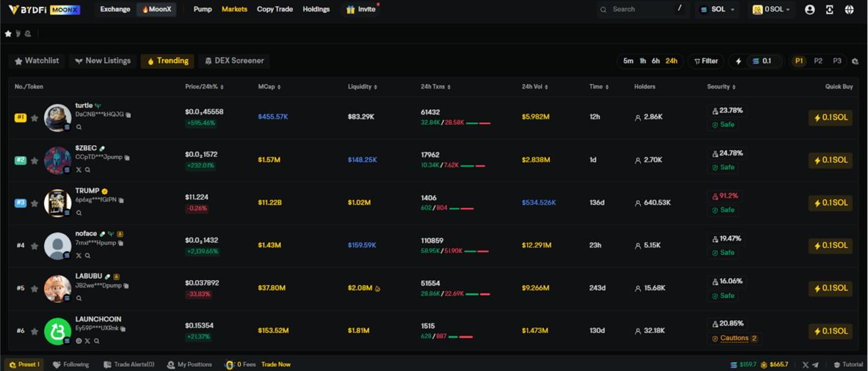Sort table by MCap

pos(269,87)
